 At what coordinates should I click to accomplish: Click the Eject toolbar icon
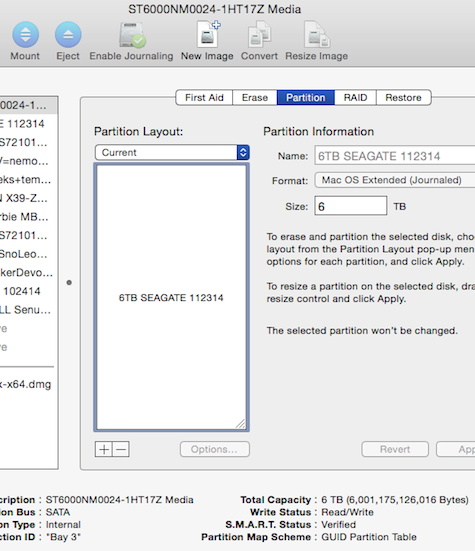[68, 35]
